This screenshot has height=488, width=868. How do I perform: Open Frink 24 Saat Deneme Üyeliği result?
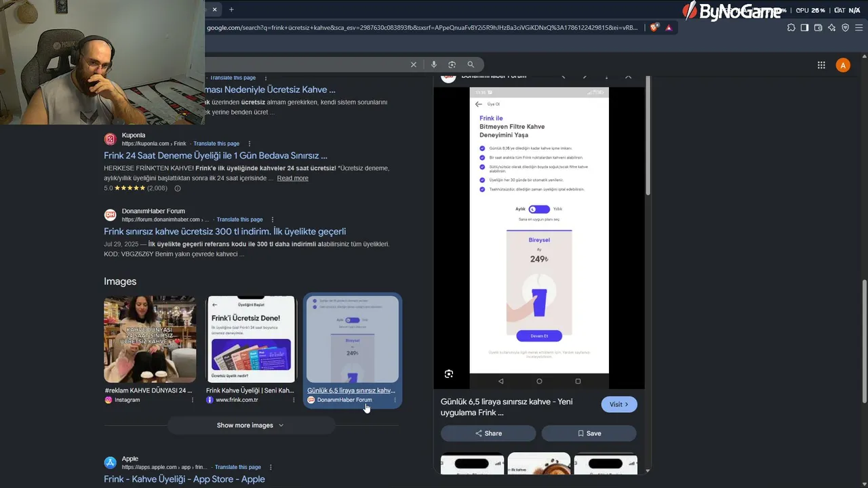coord(216,155)
